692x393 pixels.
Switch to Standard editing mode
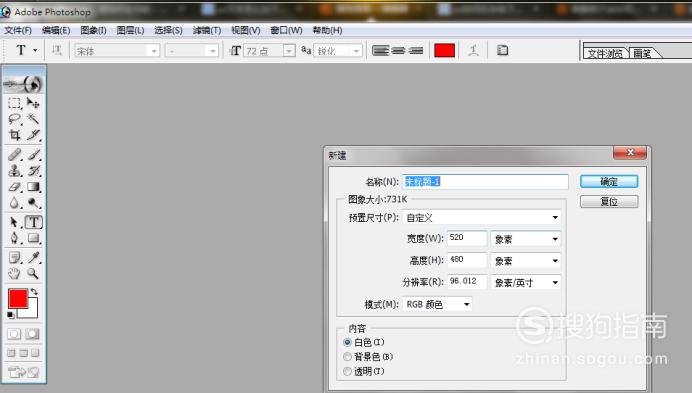tap(14, 334)
